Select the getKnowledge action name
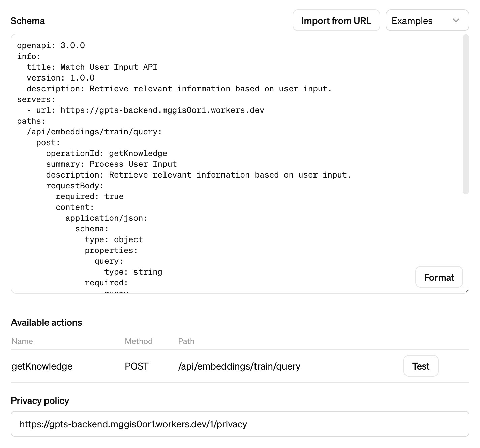Screen dimensions: 480x448 click(42, 366)
